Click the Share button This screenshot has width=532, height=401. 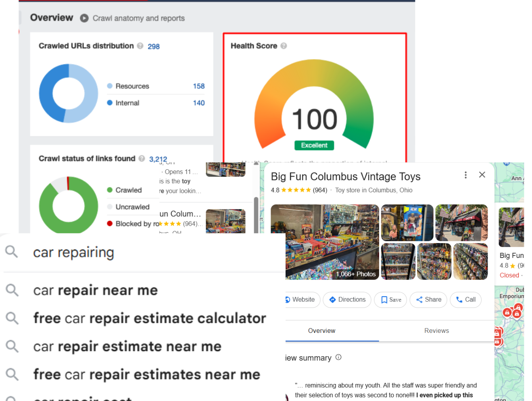[x=428, y=300]
